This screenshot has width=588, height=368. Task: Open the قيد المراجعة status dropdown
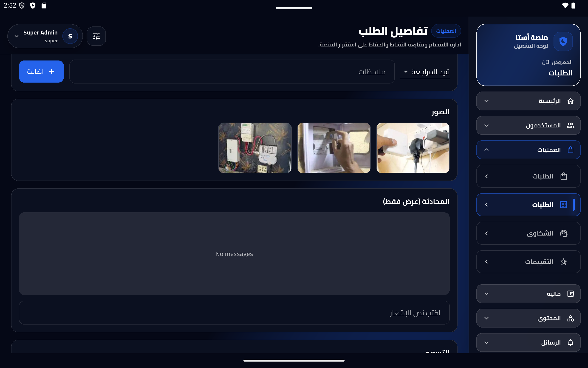[x=425, y=72]
